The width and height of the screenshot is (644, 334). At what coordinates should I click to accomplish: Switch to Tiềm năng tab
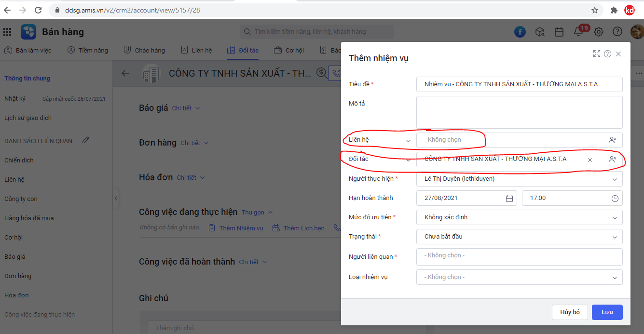click(88, 50)
